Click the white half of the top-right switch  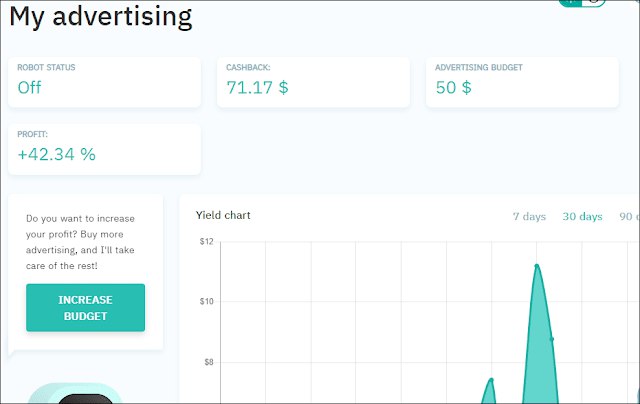point(595,2)
